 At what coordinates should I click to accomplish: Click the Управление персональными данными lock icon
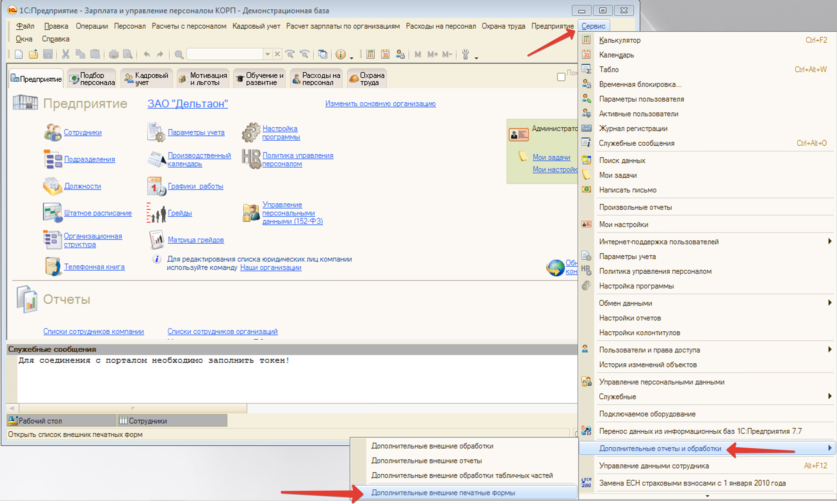tap(251, 213)
